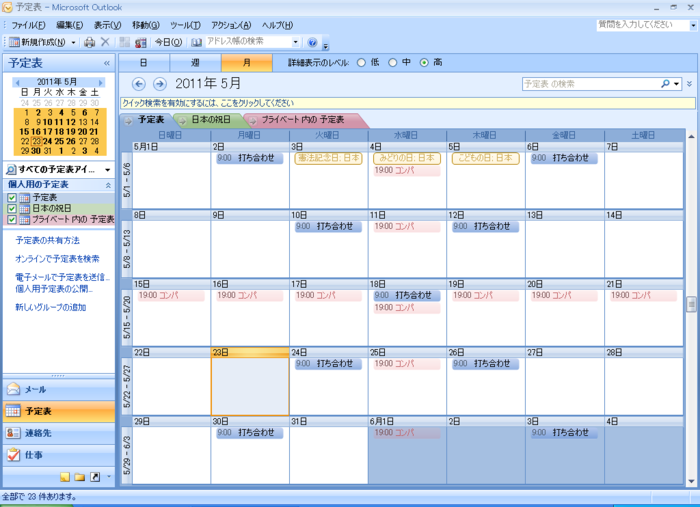Screen dimensions: 700x507
Task: Click オンラインで予定表を検索 link
Action: [x=57, y=259]
